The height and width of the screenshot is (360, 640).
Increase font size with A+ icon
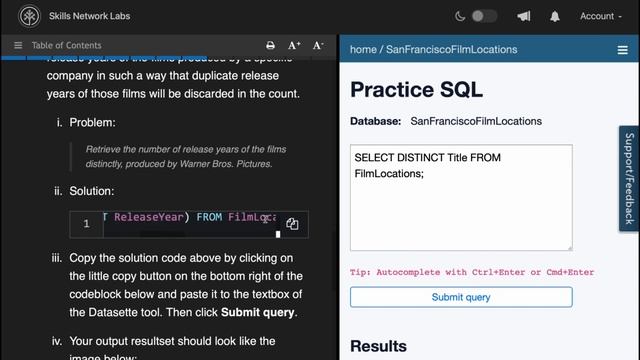tap(294, 45)
